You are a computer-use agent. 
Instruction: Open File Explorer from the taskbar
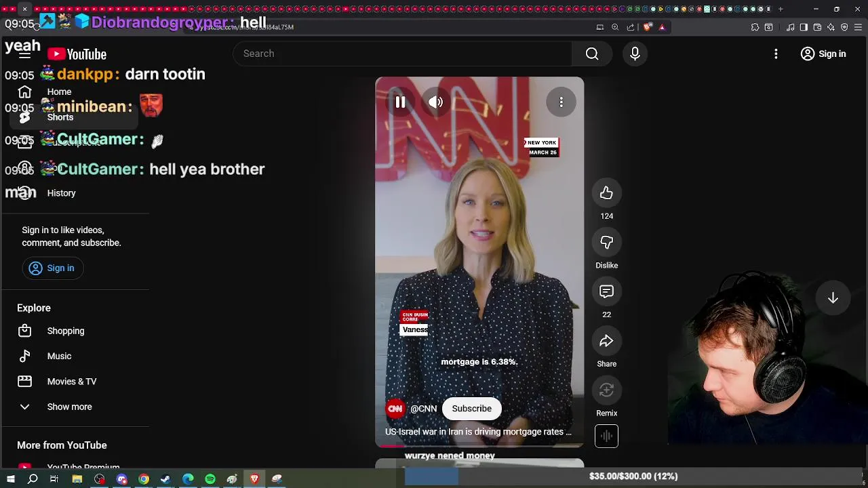[x=77, y=479]
